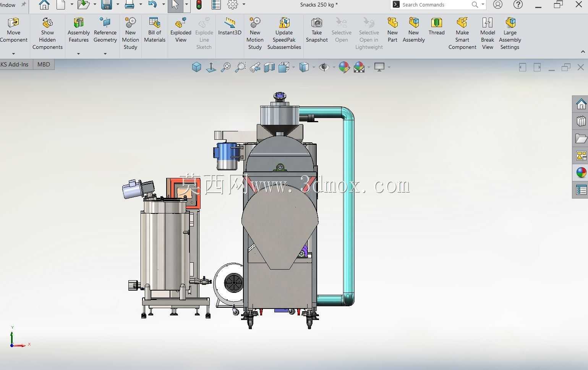The height and width of the screenshot is (370, 588).
Task: Open File Explorer folder tab in task pane
Action: click(581, 138)
